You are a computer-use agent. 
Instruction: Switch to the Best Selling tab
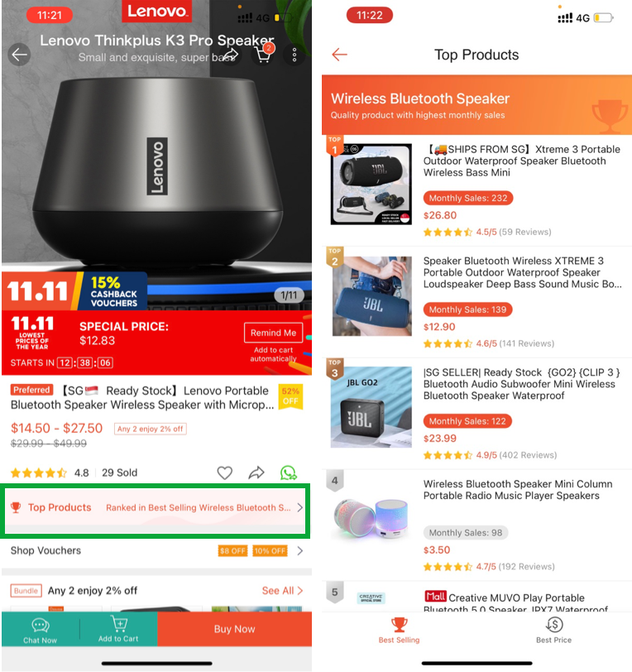pyautogui.click(x=399, y=631)
